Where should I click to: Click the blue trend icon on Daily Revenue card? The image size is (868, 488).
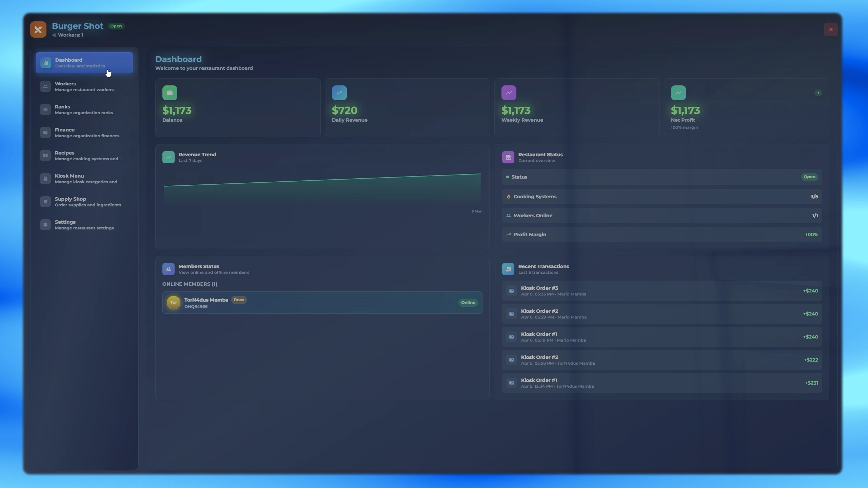pos(339,93)
